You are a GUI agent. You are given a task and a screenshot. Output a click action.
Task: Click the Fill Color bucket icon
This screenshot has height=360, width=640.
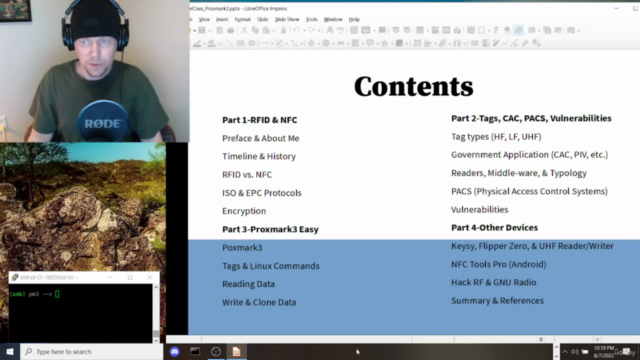pyautogui.click(x=211, y=43)
